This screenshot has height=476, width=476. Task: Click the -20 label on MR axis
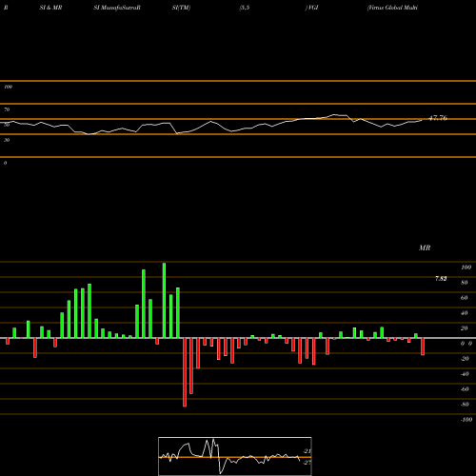click(465, 359)
